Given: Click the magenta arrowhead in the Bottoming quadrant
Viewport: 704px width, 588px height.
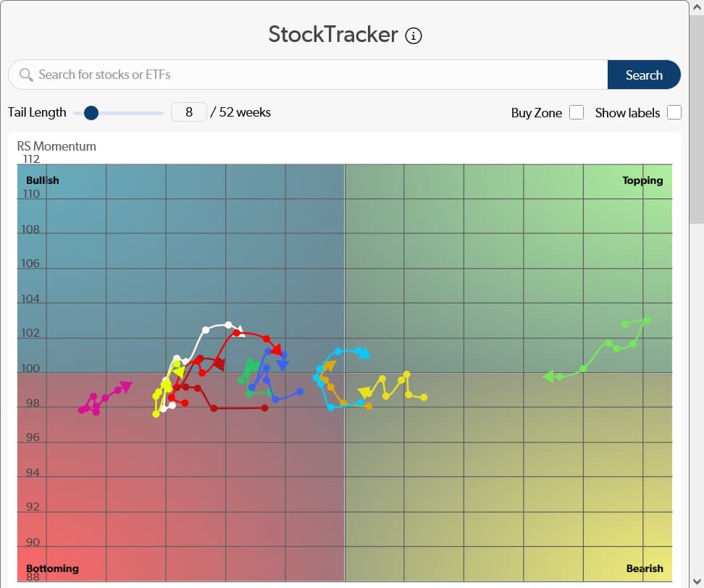Looking at the screenshot, I should click(125, 386).
